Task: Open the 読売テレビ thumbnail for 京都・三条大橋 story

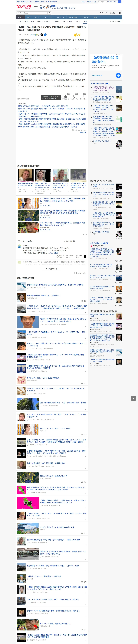Action: pos(78,175)
